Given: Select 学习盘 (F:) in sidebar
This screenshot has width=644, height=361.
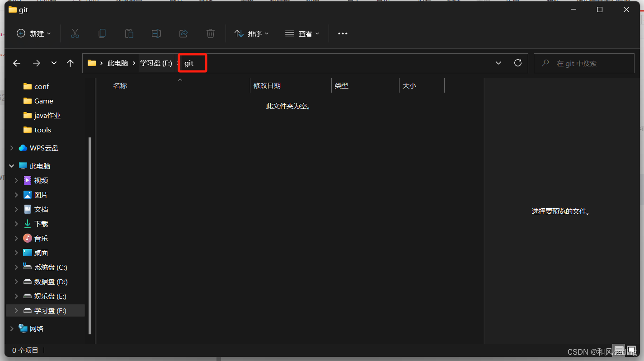Looking at the screenshot, I should (50, 310).
